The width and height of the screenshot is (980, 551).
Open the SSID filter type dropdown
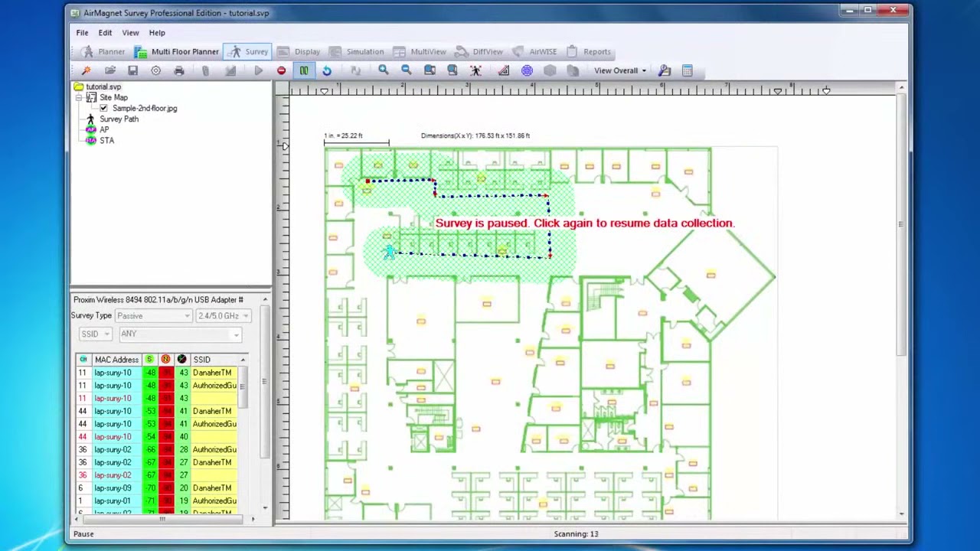tap(96, 334)
